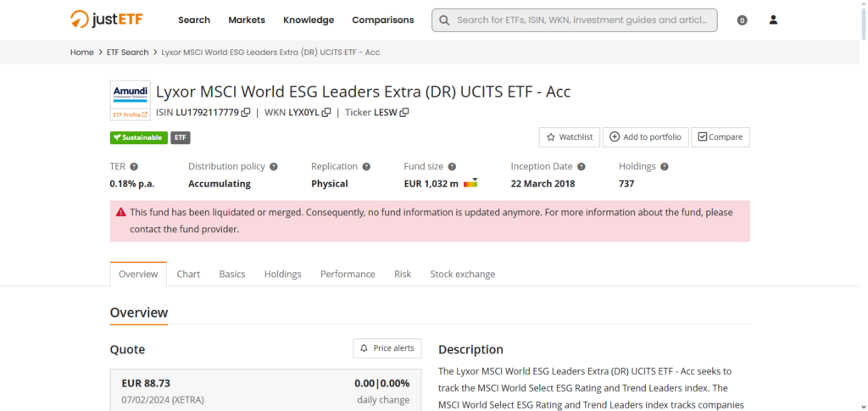Select the Overview tab
Image resolution: width=868 pixels, height=411 pixels.
(x=138, y=274)
